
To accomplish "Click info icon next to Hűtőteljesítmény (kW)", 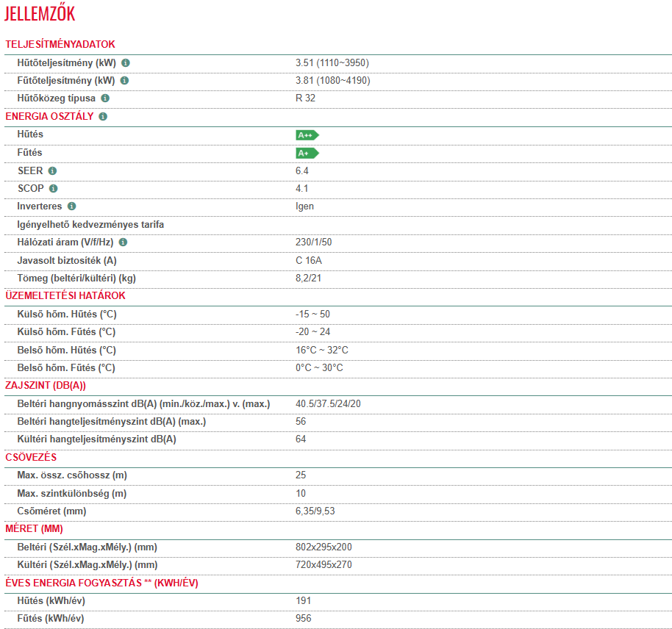I will point(126,63).
